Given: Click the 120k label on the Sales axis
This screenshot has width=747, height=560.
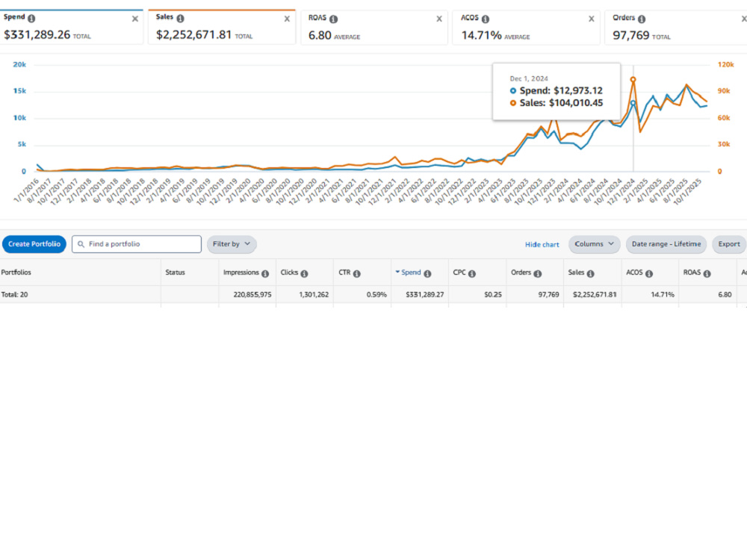Looking at the screenshot, I should coord(725,64).
